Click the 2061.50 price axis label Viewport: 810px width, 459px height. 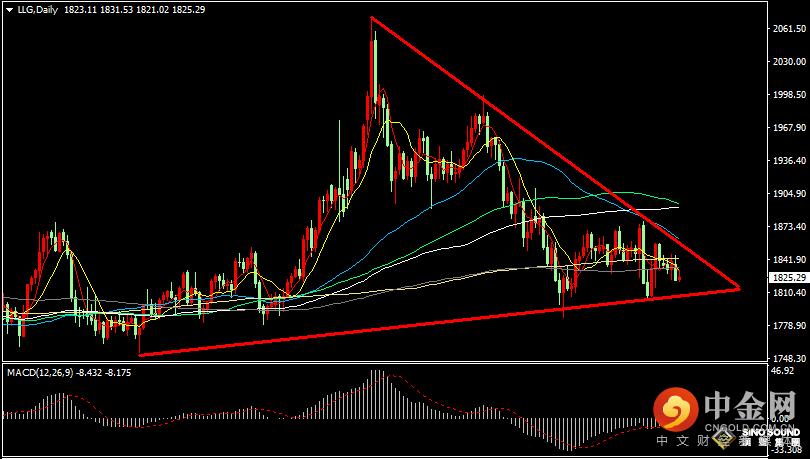[x=789, y=29]
